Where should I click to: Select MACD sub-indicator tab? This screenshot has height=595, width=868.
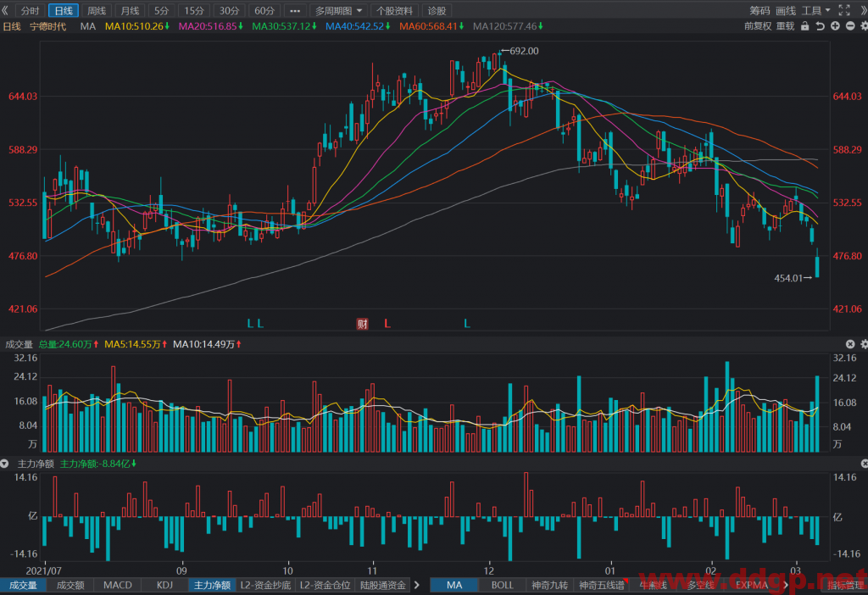tap(117, 585)
